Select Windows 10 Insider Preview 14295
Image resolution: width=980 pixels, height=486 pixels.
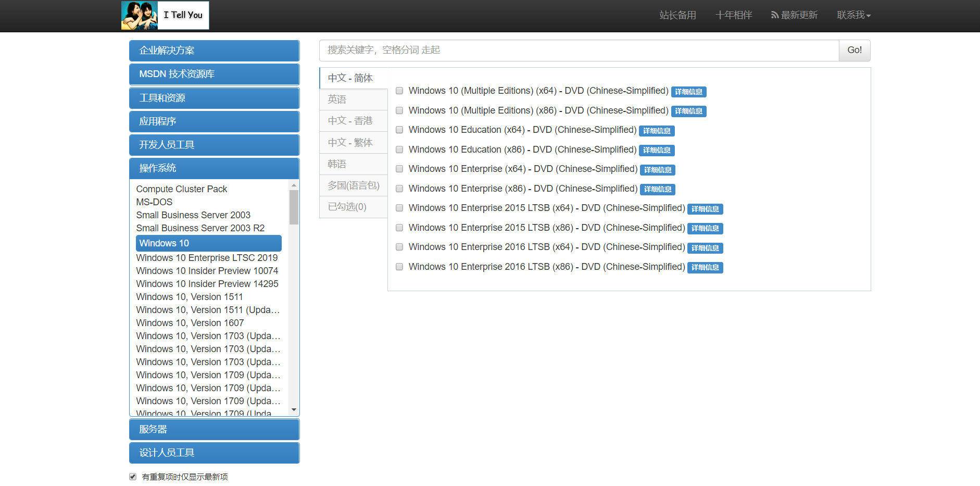coord(207,284)
